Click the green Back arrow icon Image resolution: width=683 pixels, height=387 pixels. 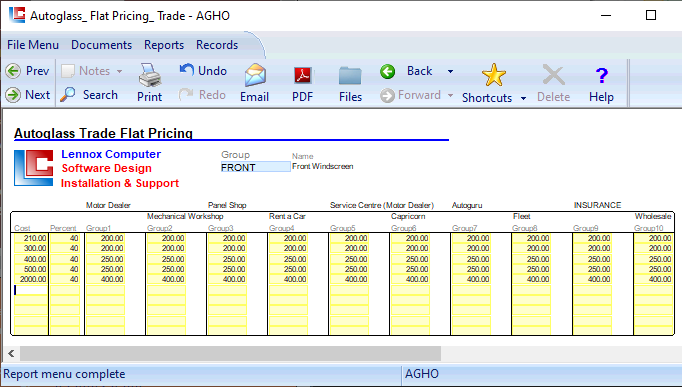[387, 71]
